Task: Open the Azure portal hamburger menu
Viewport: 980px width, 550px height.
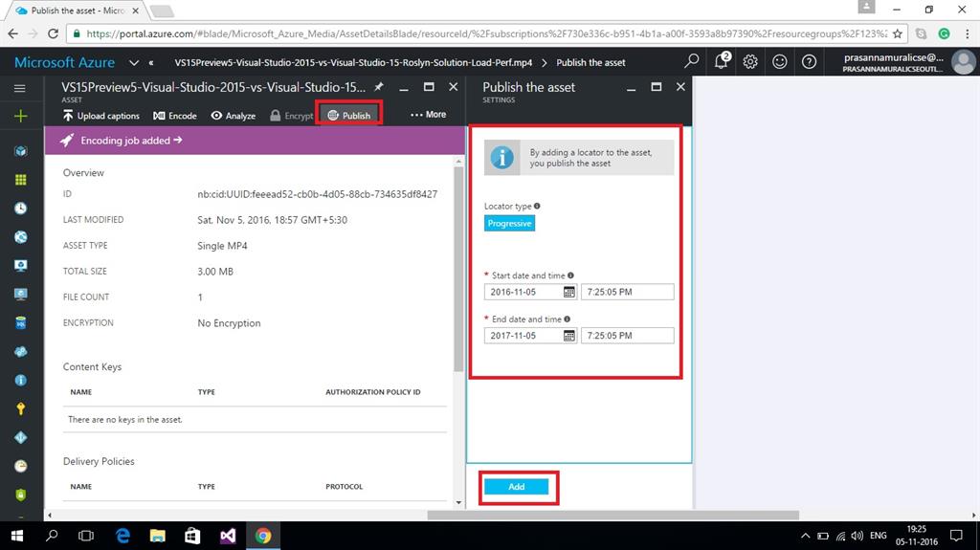Action: (x=20, y=88)
